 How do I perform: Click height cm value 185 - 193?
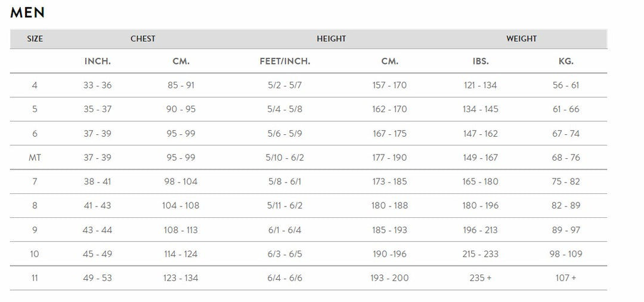tap(389, 230)
